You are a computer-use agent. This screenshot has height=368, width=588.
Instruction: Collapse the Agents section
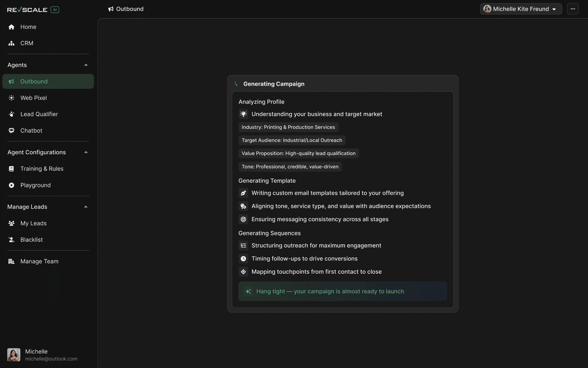pos(85,65)
